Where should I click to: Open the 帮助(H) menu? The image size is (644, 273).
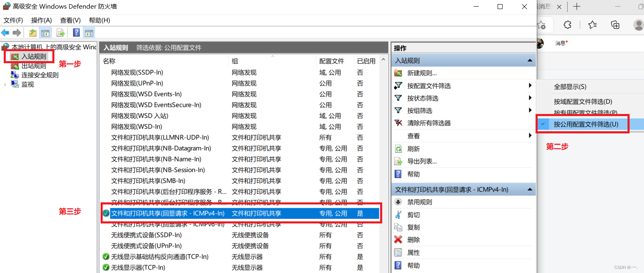click(x=99, y=20)
